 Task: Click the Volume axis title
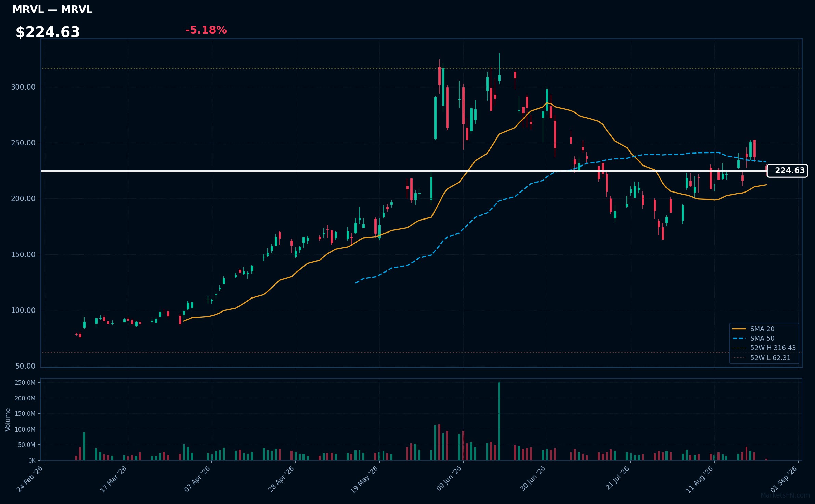pyautogui.click(x=8, y=420)
